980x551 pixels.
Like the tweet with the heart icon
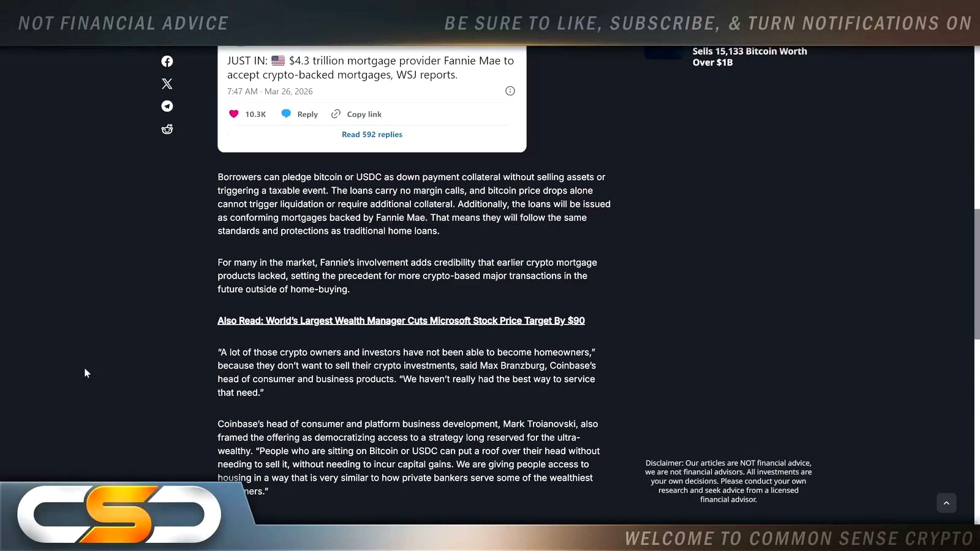pos(233,114)
